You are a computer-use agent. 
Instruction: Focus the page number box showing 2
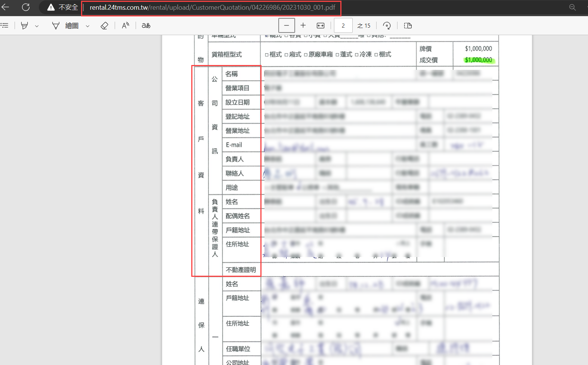343,25
